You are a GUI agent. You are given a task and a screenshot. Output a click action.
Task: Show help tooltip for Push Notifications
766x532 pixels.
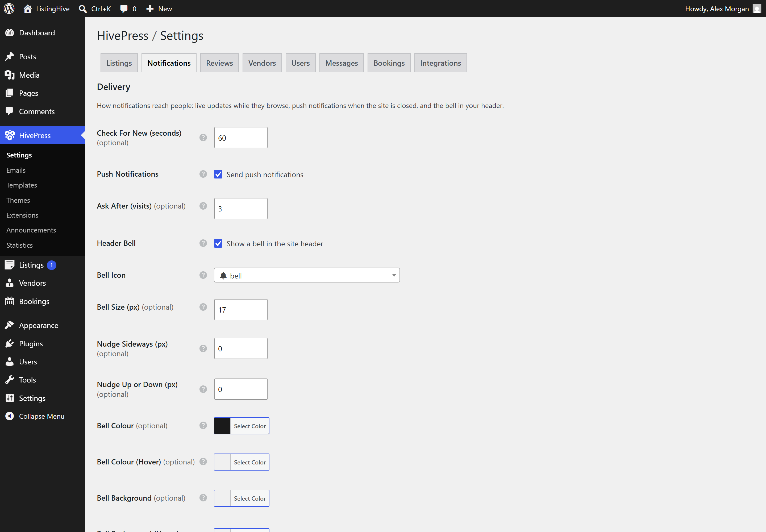click(x=203, y=174)
